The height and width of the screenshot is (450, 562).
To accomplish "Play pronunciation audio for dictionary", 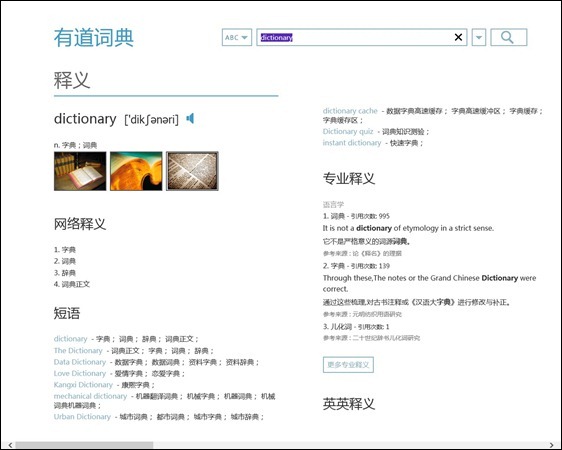I will (x=190, y=118).
